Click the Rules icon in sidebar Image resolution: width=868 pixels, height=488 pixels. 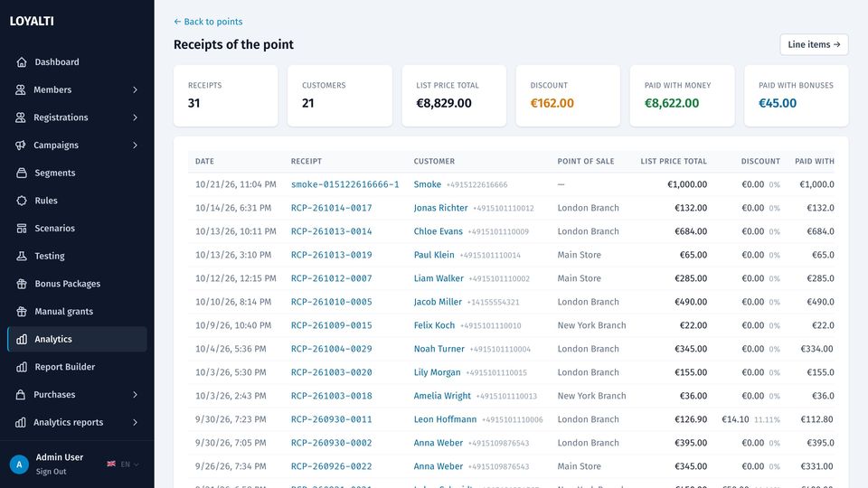point(22,201)
